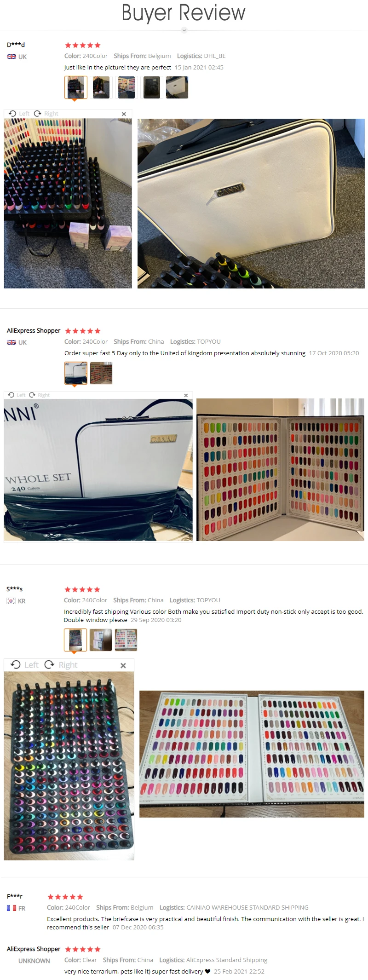This screenshot has height=980, width=368.
Task: Select CANNI case thumbnail in second review
Action: point(76,373)
